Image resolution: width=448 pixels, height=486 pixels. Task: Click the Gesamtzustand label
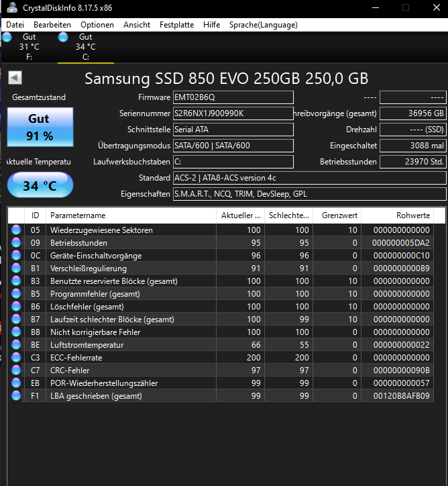(x=39, y=97)
